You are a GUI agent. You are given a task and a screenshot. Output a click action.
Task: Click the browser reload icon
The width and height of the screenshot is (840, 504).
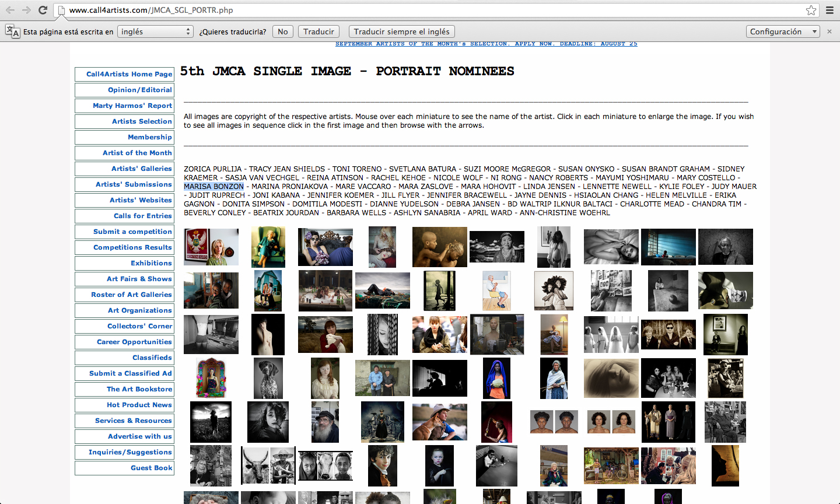[x=43, y=10]
